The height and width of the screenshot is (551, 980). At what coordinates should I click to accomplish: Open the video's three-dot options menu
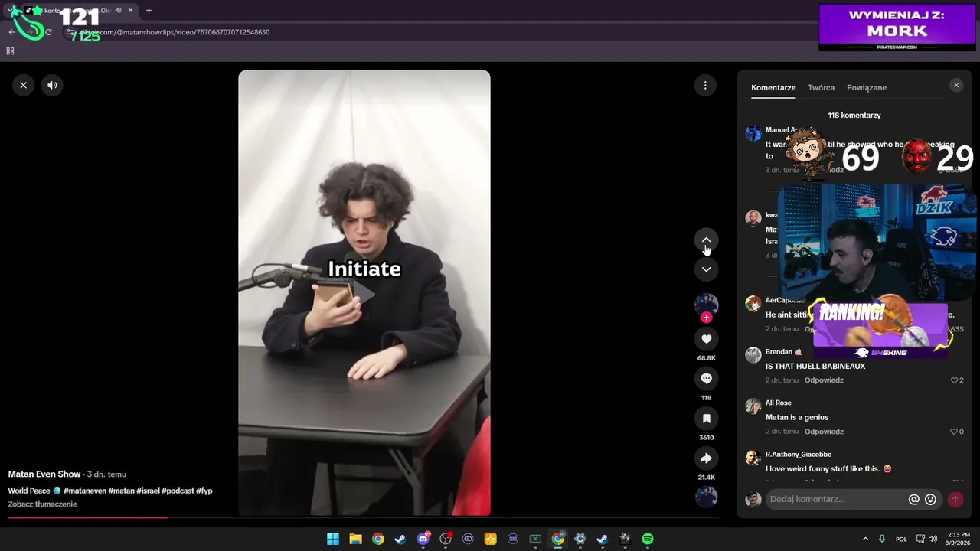coord(705,85)
